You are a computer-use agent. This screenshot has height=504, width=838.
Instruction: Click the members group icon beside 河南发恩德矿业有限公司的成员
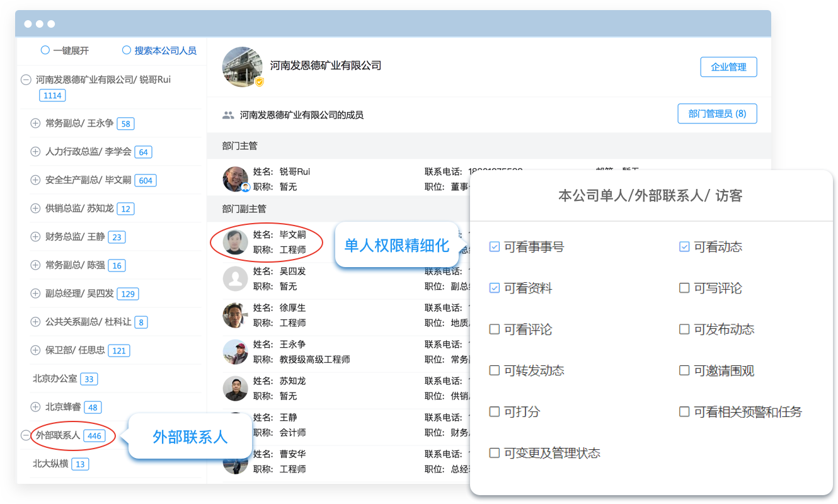(228, 115)
